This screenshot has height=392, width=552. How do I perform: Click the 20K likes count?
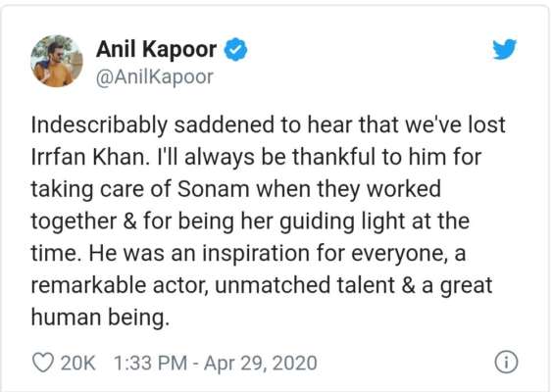(77, 364)
